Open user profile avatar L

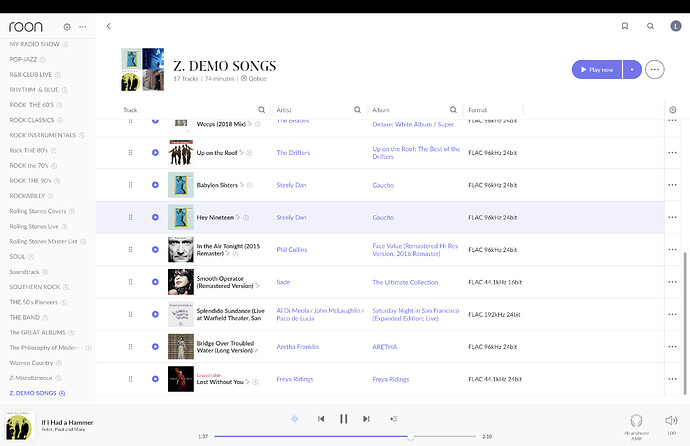(x=675, y=26)
